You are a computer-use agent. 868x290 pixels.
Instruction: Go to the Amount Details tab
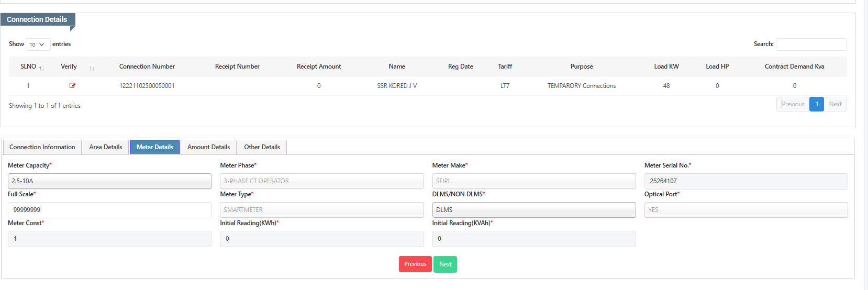click(x=208, y=147)
